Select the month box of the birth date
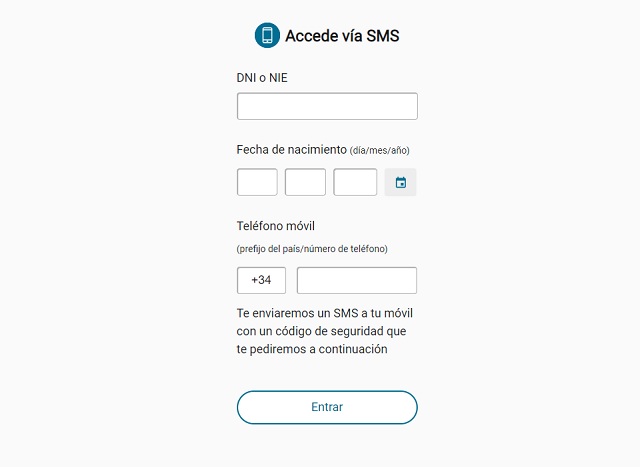Viewport: 640px width, 467px height. point(305,182)
